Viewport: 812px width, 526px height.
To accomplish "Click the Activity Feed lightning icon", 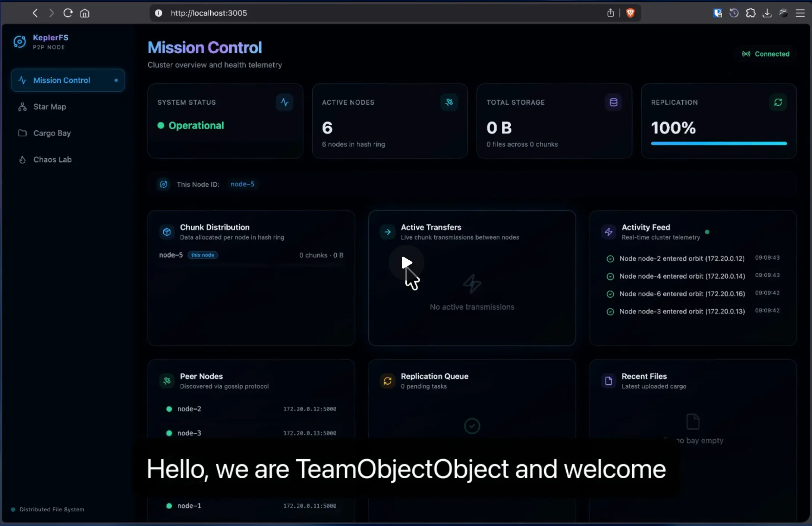I will (608, 232).
